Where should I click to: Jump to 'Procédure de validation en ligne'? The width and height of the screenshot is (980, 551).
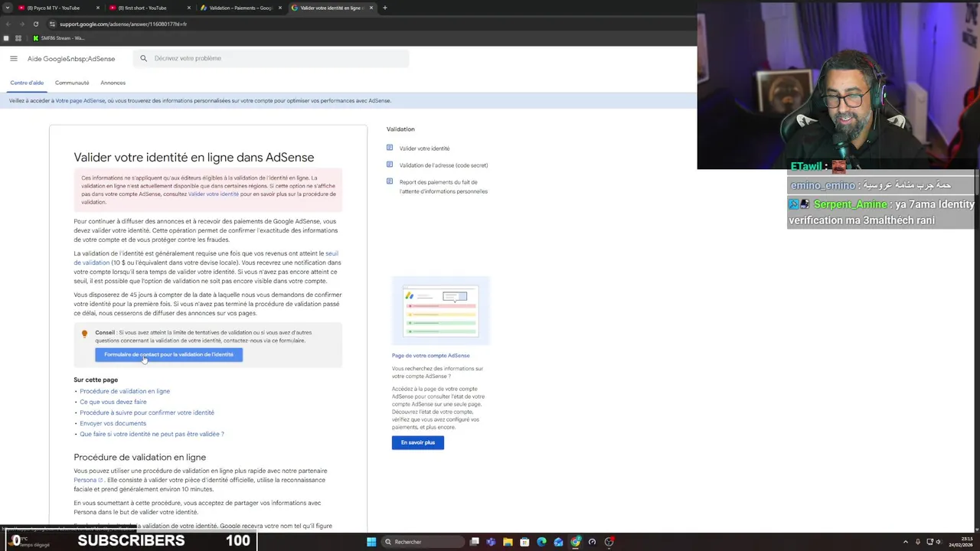pos(125,391)
